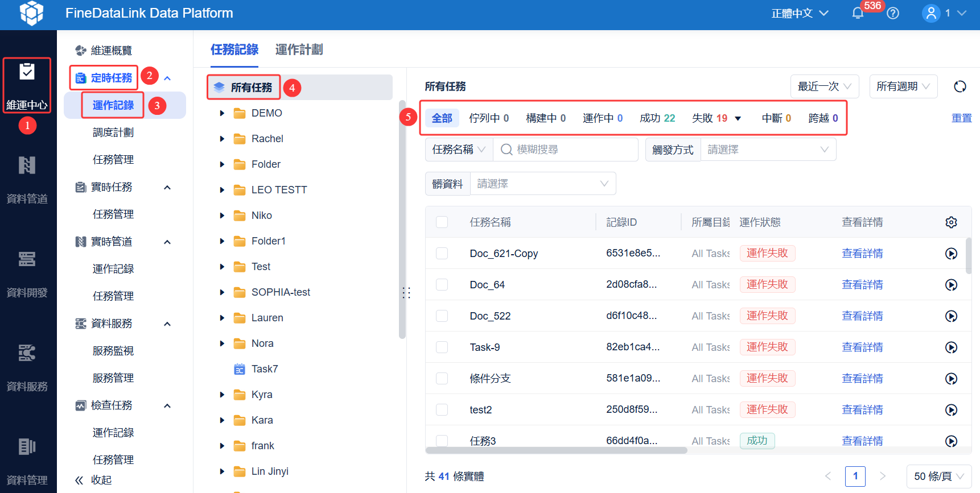The width and height of the screenshot is (980, 493).
Task: Check the Doc_621-Copy row checkbox
Action: point(442,253)
